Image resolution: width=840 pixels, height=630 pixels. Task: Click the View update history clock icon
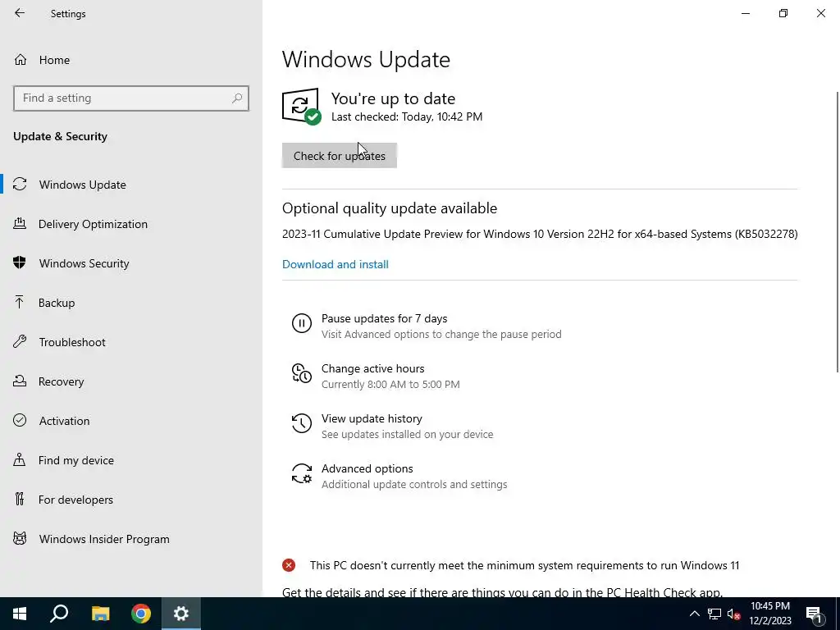coord(302,423)
